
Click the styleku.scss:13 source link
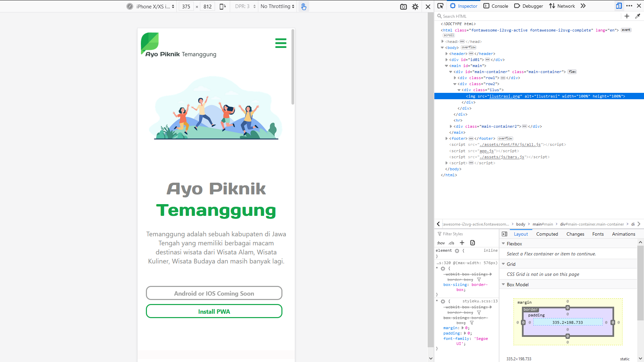pyautogui.click(x=480, y=301)
